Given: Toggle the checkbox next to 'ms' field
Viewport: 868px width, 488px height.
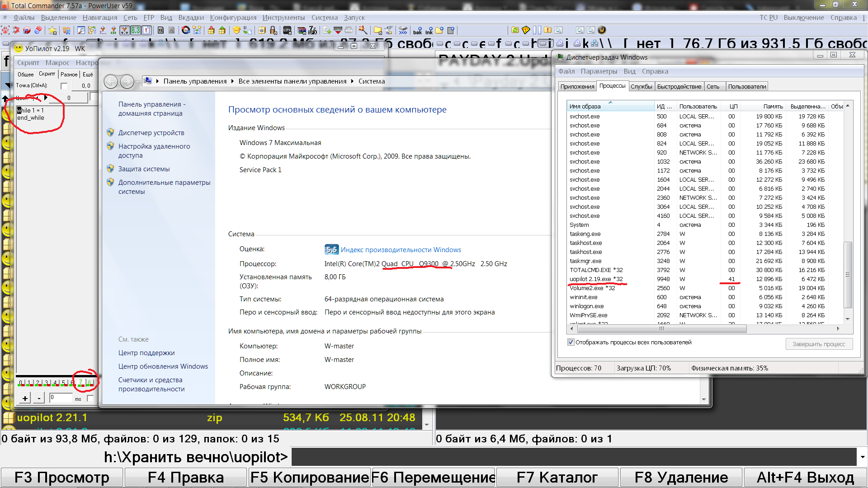Looking at the screenshot, I should click(x=90, y=398).
